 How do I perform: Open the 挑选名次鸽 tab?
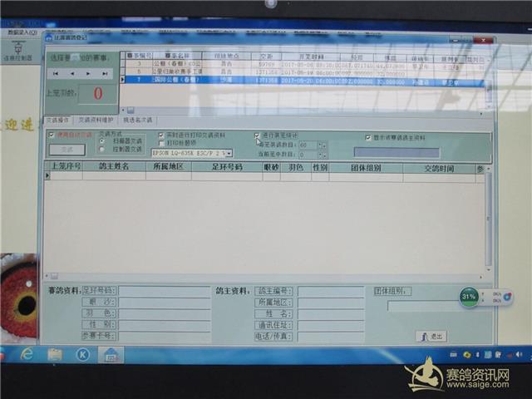coord(138,121)
